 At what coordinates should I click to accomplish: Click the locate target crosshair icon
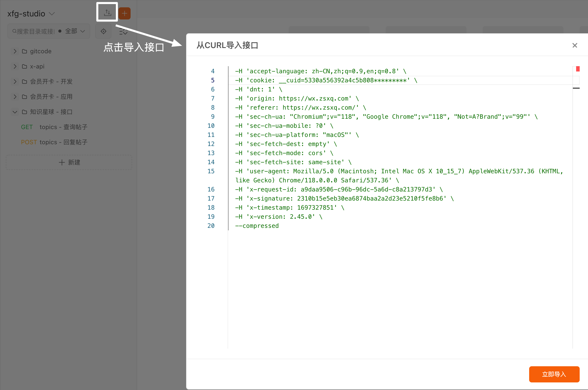(x=103, y=31)
